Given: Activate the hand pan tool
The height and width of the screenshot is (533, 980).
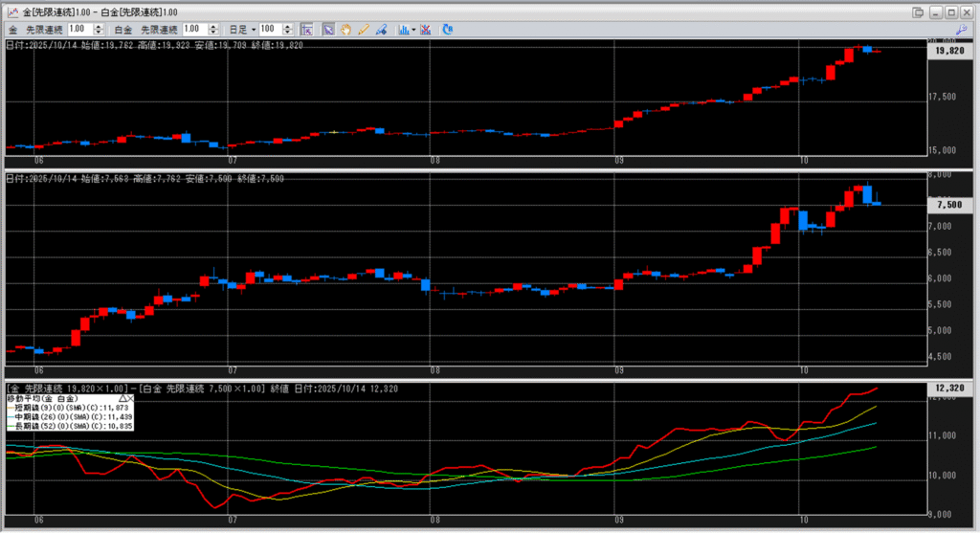Looking at the screenshot, I should point(345,30).
